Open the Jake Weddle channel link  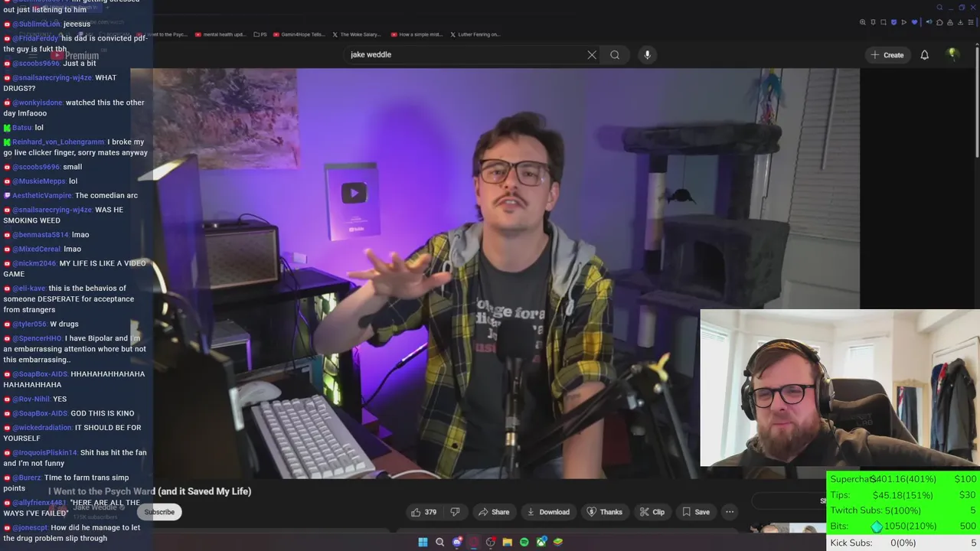pyautogui.click(x=95, y=507)
